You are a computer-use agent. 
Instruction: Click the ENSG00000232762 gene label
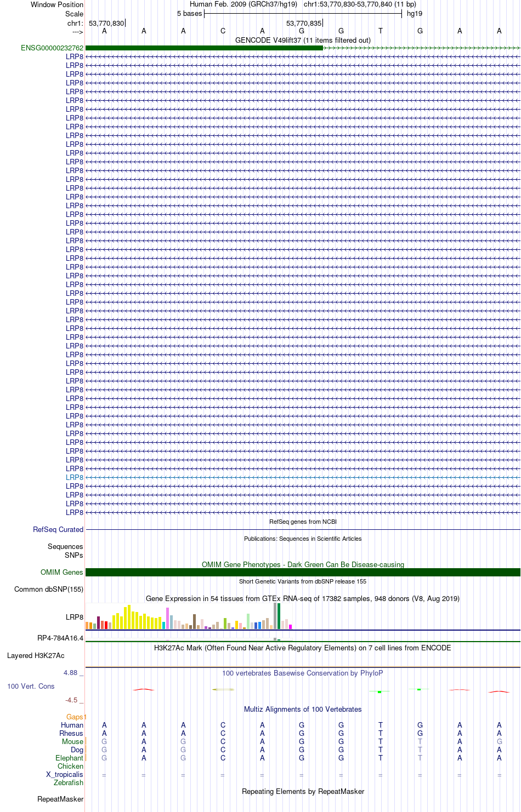coord(52,48)
